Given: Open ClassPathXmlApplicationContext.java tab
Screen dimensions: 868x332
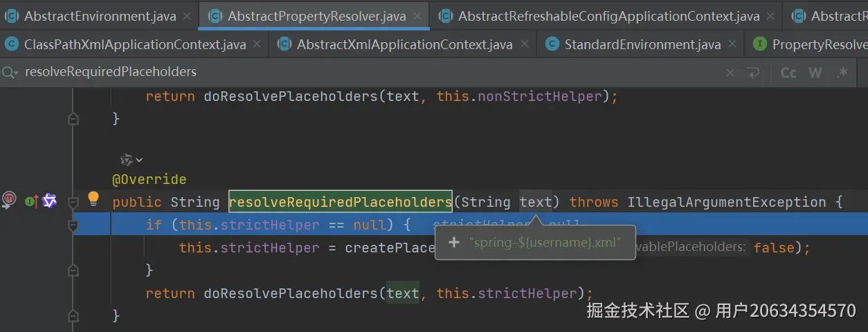Looking at the screenshot, I should tap(135, 44).
